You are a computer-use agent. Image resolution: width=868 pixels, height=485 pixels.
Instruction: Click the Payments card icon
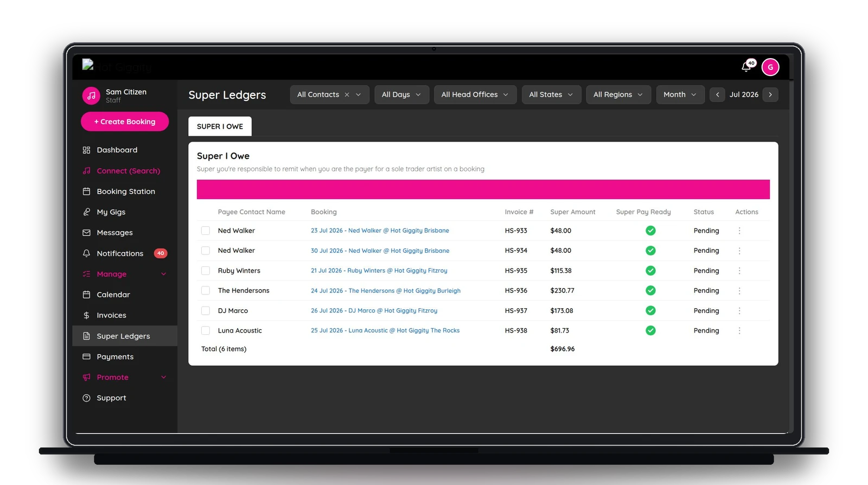point(86,356)
